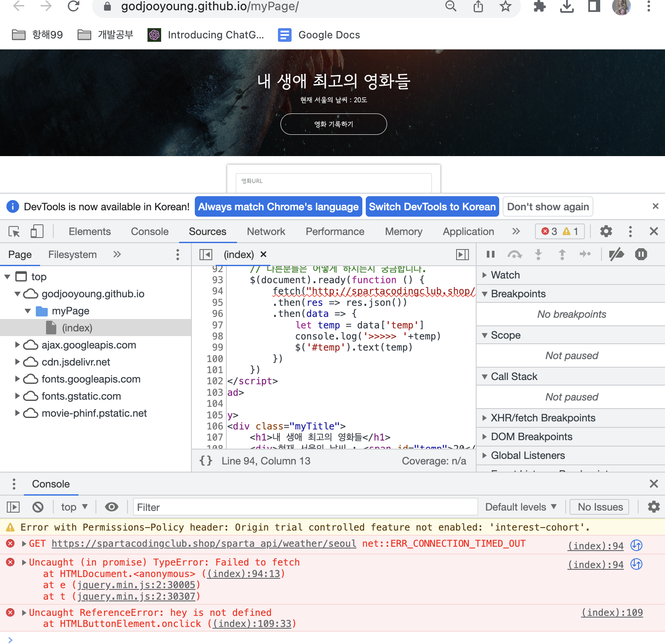
Task: Hide the navigator sidebar
Action: tap(206, 255)
